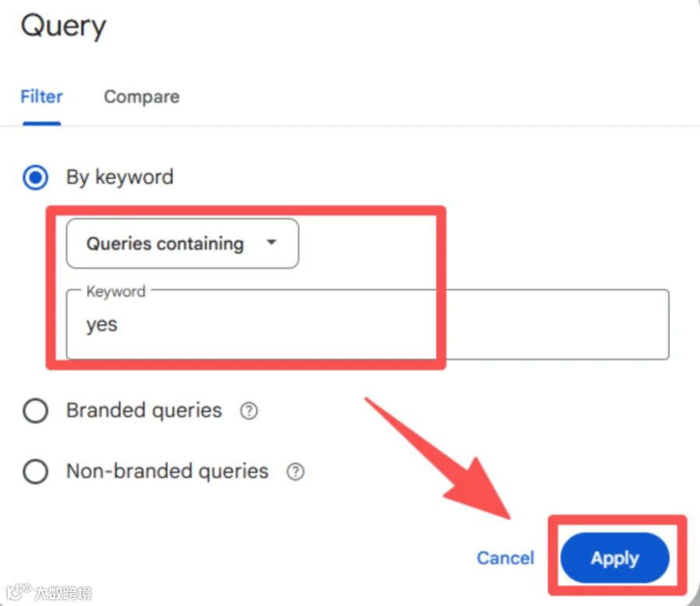
Task: Switch to the Compare tab
Action: click(x=142, y=97)
